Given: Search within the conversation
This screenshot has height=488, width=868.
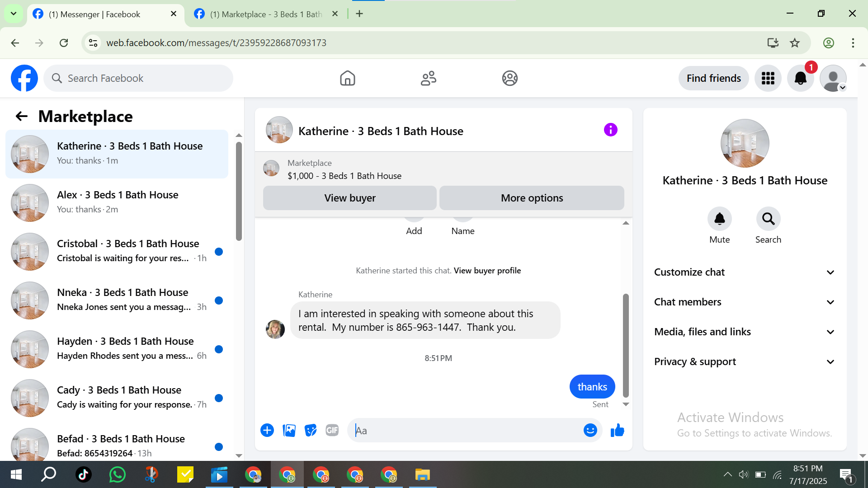Looking at the screenshot, I should pyautogui.click(x=768, y=219).
